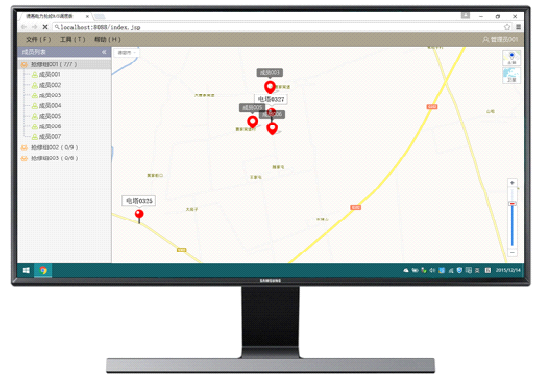
Task: Expand the 抢修组002 group
Action: [x=50, y=147]
